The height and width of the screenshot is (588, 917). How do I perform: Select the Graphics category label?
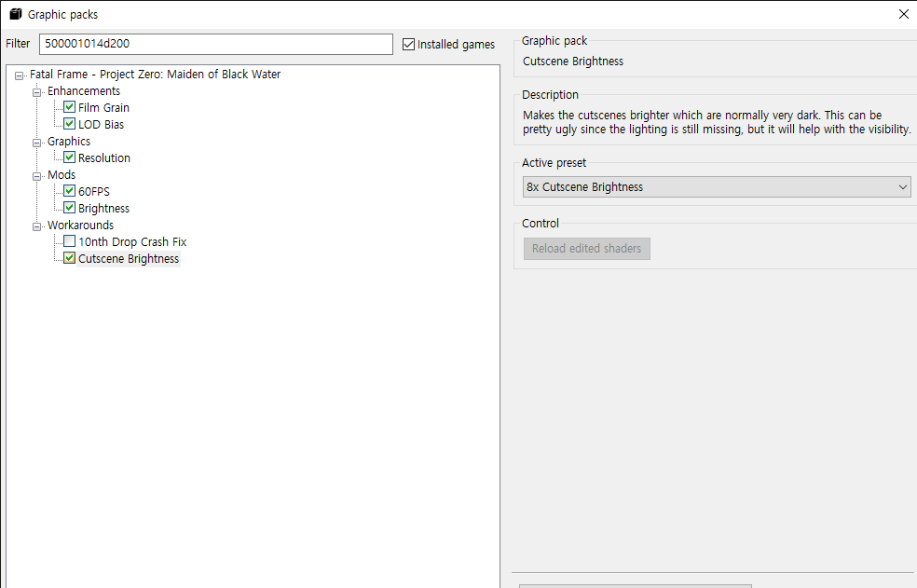(x=69, y=141)
